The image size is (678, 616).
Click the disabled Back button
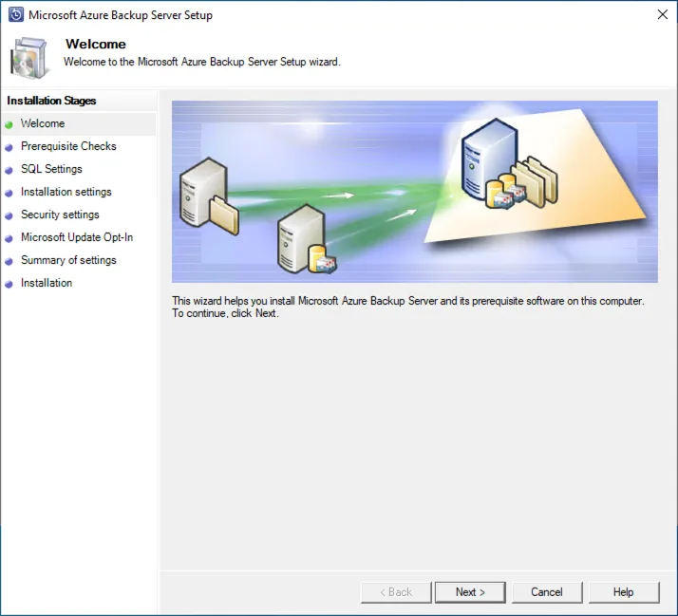396,592
